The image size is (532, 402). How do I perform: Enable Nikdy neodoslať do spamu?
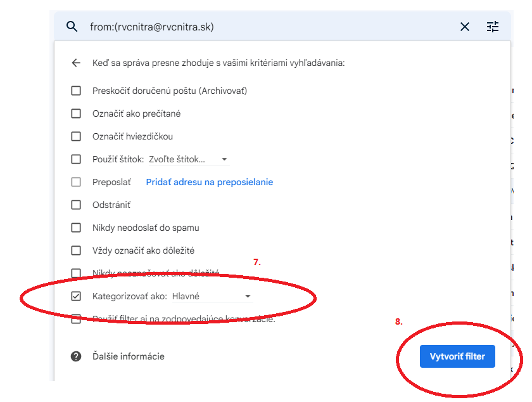(76, 228)
